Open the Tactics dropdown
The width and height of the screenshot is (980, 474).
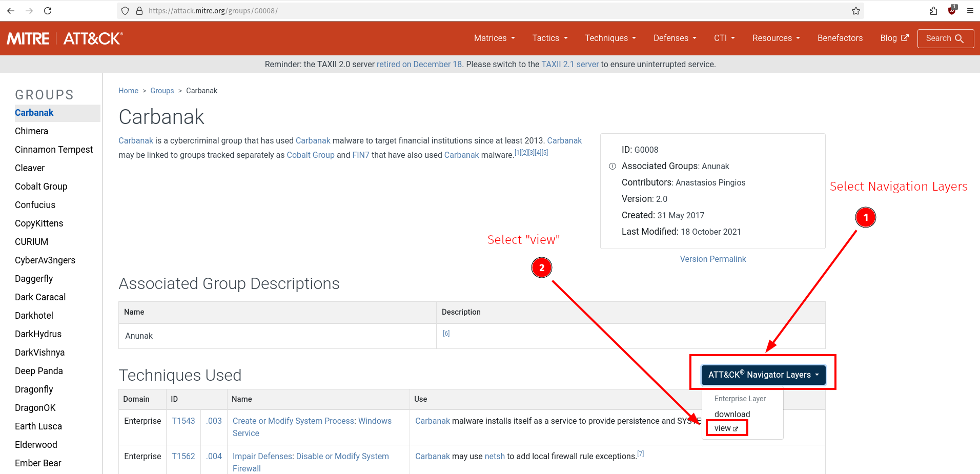[549, 38]
